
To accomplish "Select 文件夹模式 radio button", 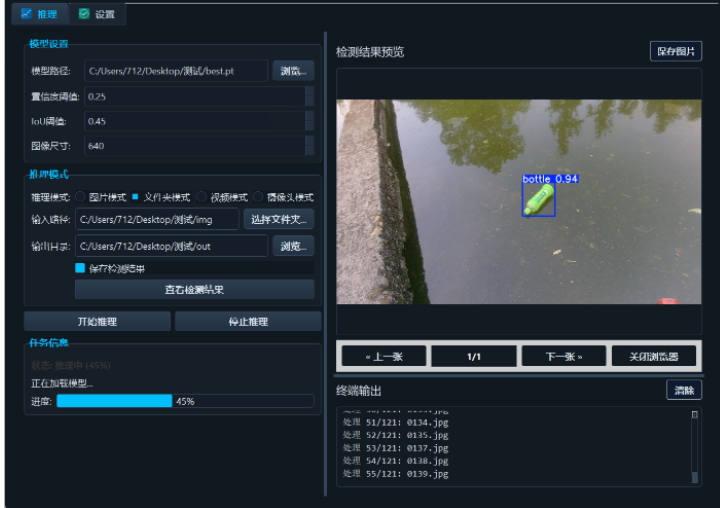I will pyautogui.click(x=161, y=197).
